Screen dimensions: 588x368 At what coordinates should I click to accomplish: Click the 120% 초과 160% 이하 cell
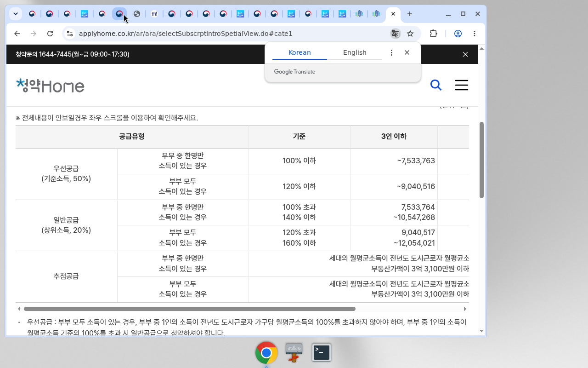299,238
